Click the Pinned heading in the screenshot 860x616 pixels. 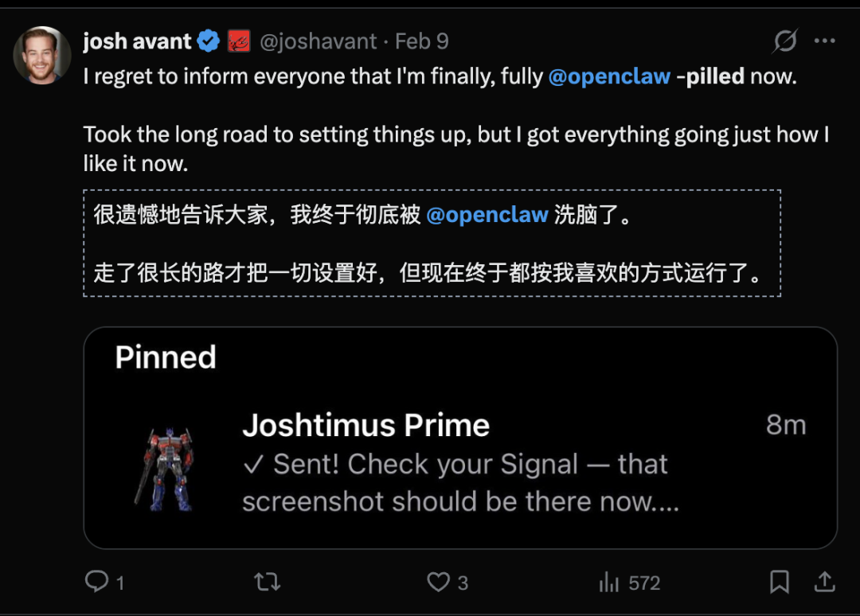click(166, 357)
